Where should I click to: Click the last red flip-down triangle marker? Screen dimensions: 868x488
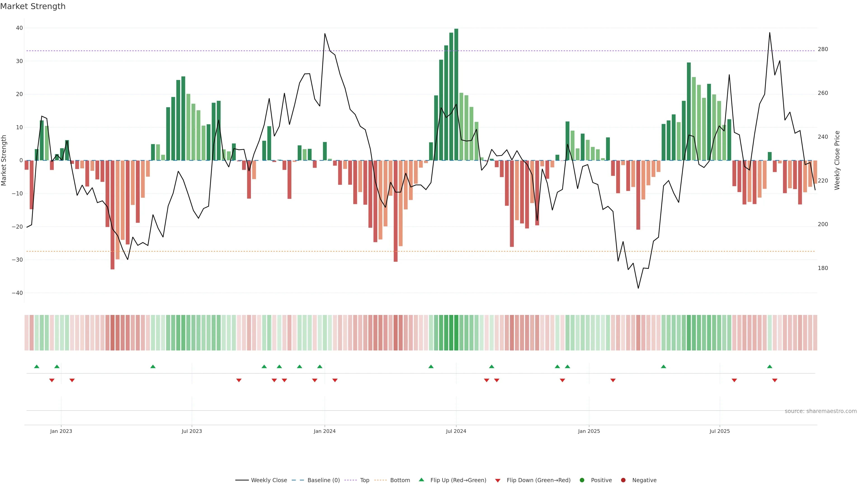point(775,380)
